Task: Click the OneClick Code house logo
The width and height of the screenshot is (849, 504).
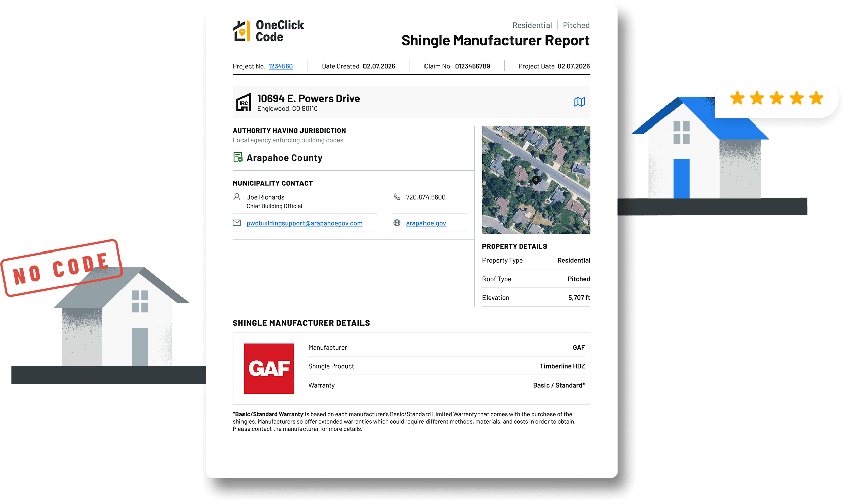Action: pyautogui.click(x=241, y=31)
